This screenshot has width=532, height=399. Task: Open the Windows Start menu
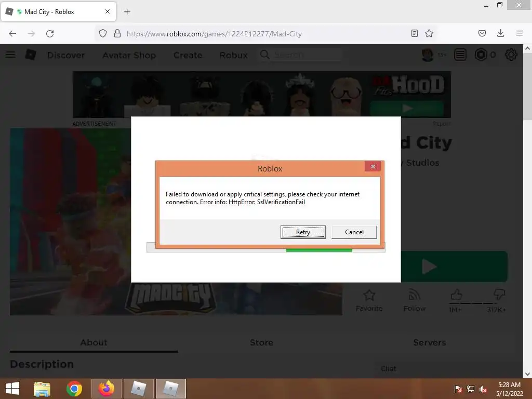[12, 389]
